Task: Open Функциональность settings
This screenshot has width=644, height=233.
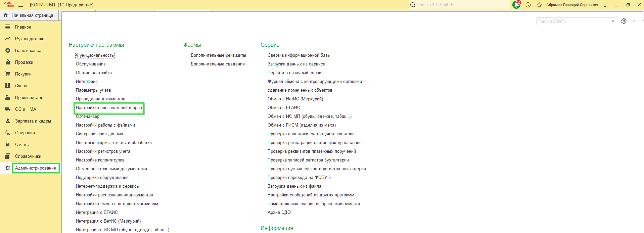Action: click(95, 55)
